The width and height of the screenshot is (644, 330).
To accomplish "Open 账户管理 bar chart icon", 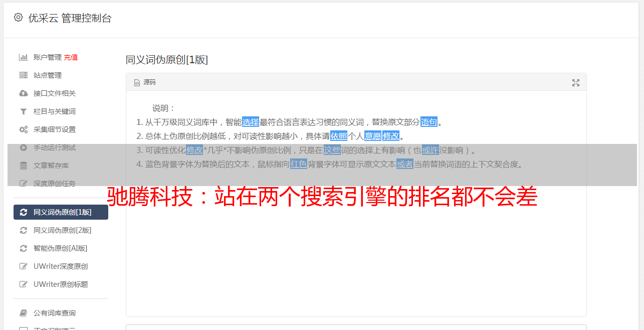I will tap(23, 57).
